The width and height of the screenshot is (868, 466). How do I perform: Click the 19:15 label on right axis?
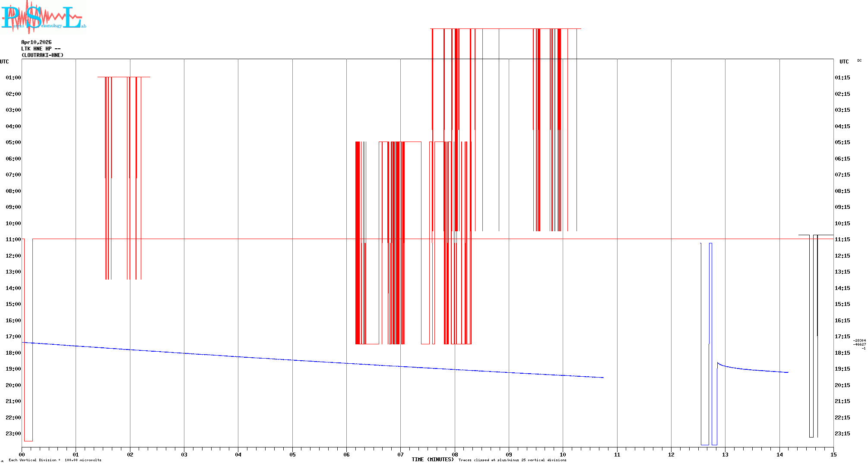(x=842, y=369)
